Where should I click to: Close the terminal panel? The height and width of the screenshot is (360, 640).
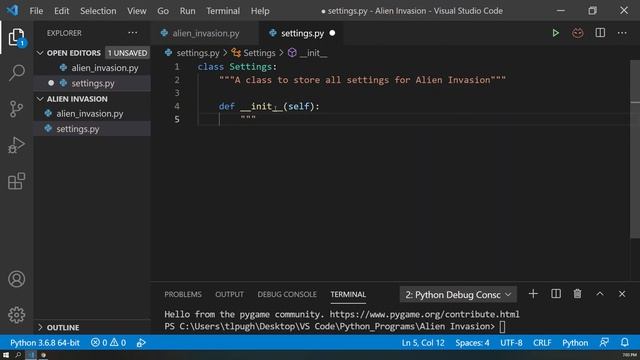point(622,294)
